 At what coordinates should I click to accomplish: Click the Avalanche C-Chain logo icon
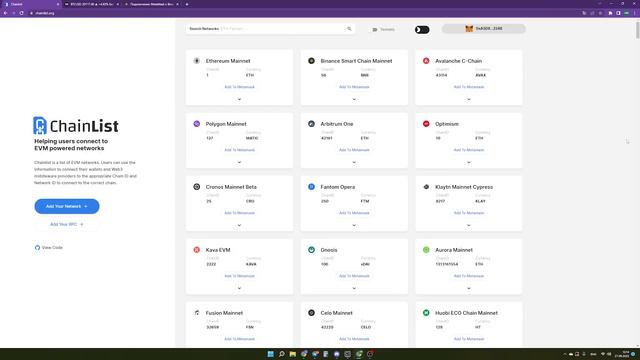pos(426,61)
